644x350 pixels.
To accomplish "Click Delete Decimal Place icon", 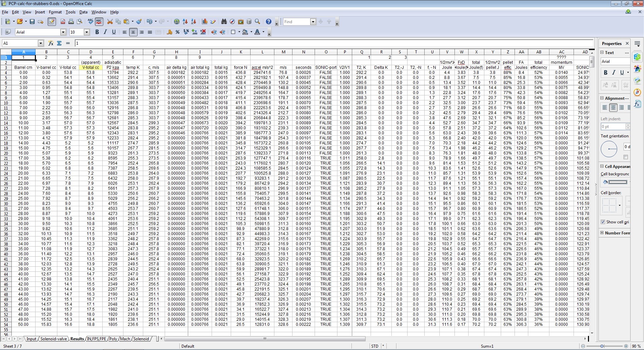I will [203, 32].
